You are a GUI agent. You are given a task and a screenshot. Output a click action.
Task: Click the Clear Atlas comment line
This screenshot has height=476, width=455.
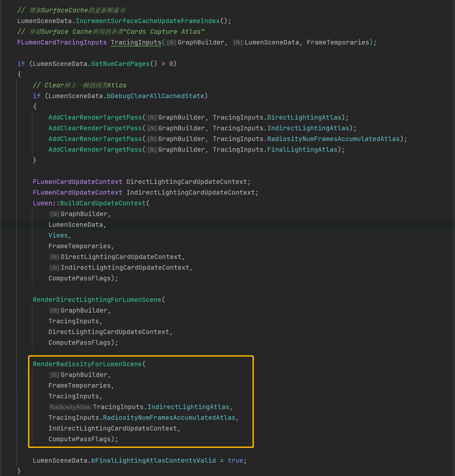80,85
